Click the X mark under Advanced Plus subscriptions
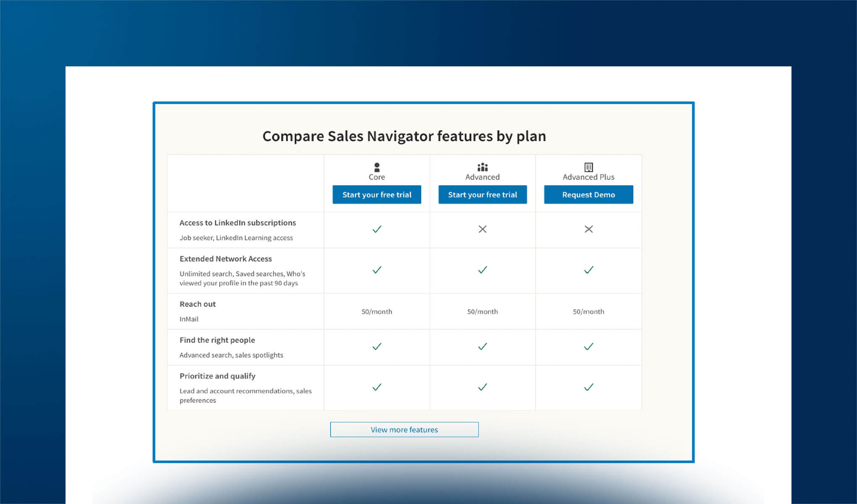The width and height of the screenshot is (857, 504). 588,229
